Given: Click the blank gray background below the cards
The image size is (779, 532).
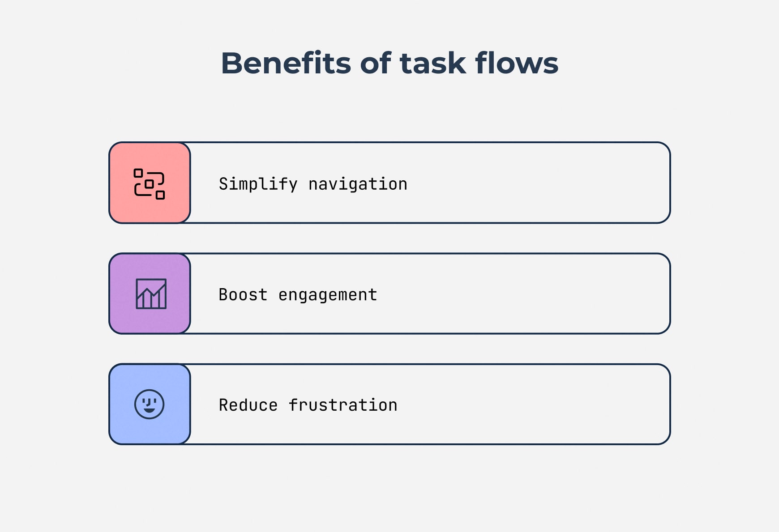Looking at the screenshot, I should coord(389,488).
